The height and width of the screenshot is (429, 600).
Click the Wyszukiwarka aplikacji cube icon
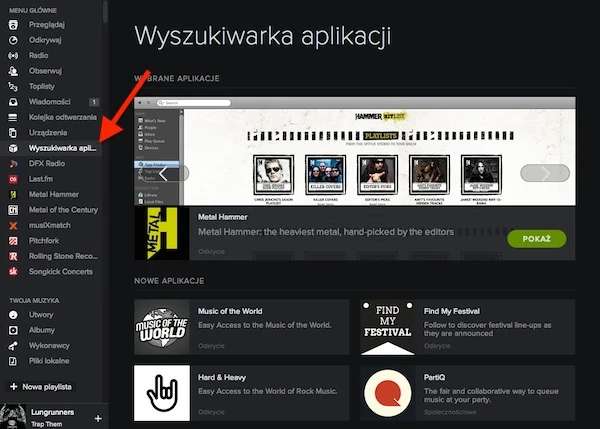pos(13,148)
